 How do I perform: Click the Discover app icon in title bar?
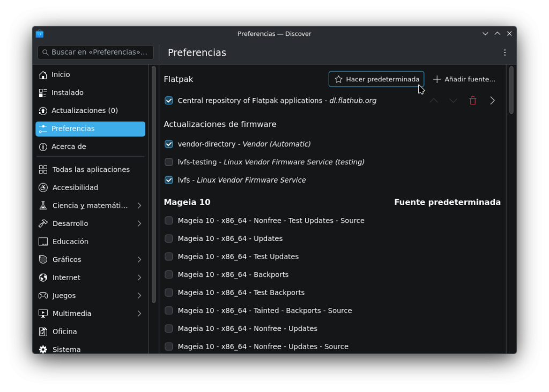[40, 34]
